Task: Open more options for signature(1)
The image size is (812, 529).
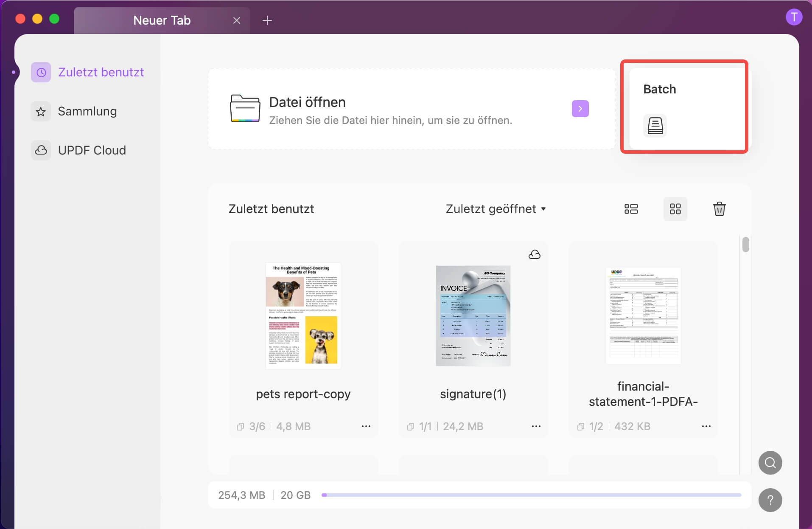Action: (x=536, y=426)
